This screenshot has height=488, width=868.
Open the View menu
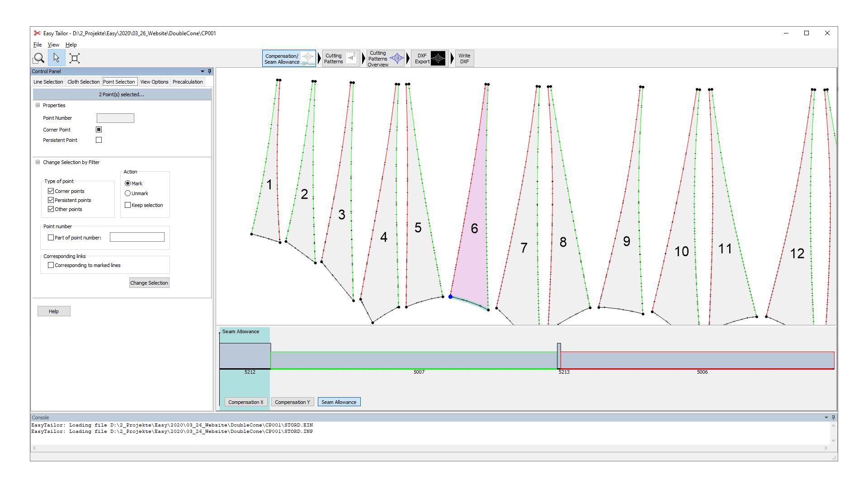click(x=53, y=45)
